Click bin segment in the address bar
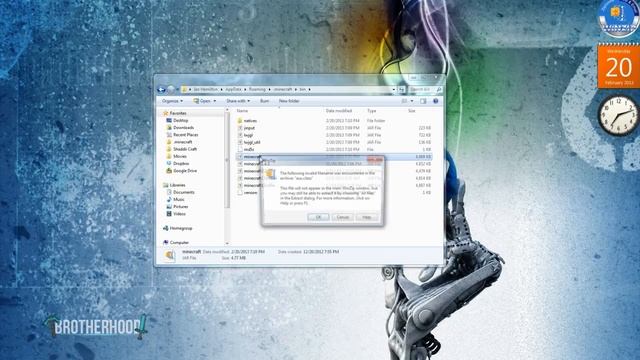 point(302,89)
